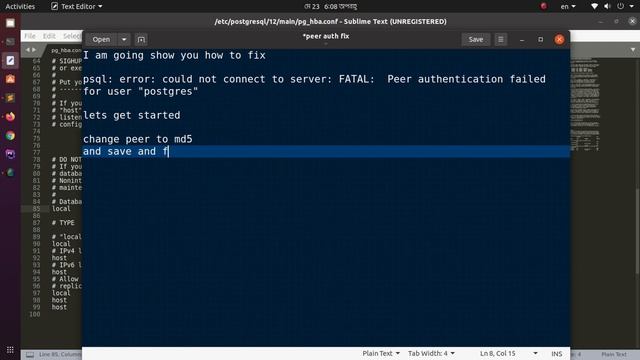Expand the recent files arrow beside Open
This screenshot has height=360, width=640.
pyautogui.click(x=124, y=40)
